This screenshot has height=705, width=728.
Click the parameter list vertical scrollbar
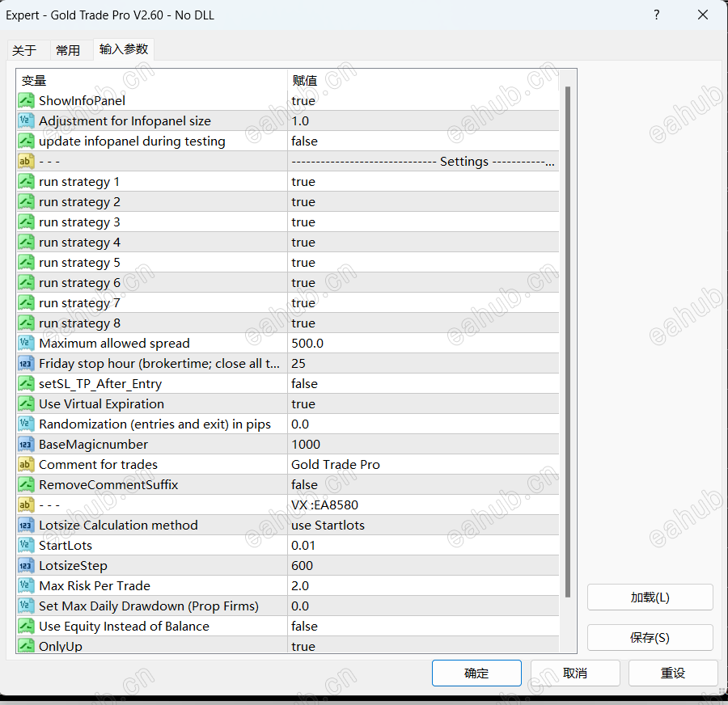coord(567,342)
